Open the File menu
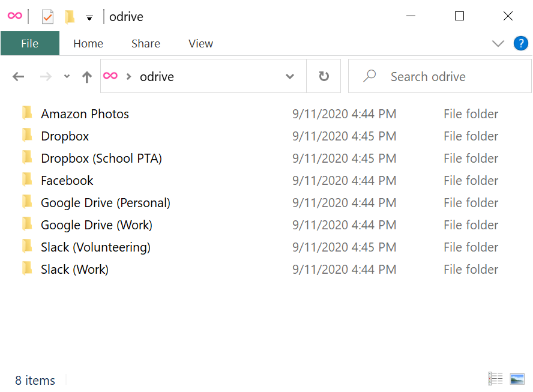This screenshot has width=533, height=392. pyautogui.click(x=29, y=43)
